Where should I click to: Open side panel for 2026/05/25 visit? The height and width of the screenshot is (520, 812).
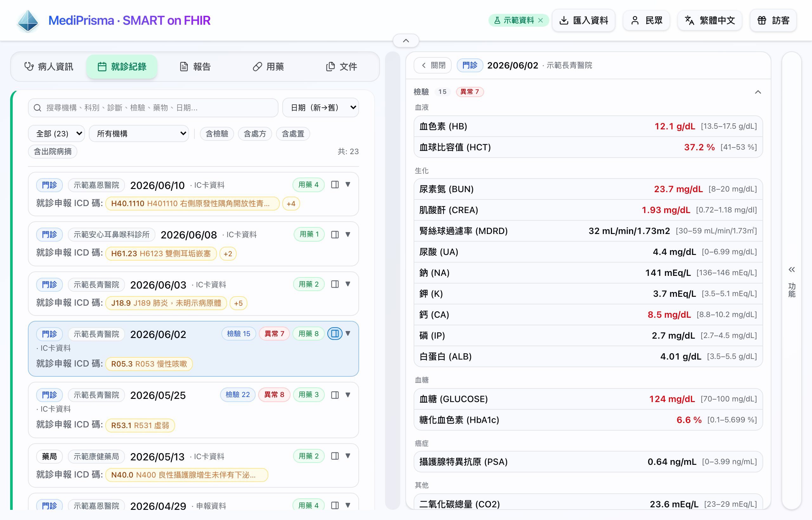[335, 395]
